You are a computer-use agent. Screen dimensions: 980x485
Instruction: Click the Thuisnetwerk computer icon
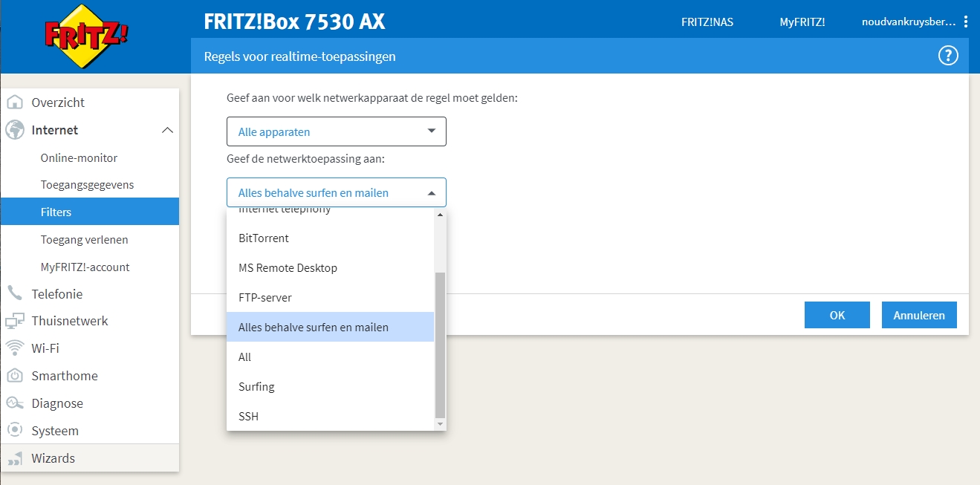tap(15, 322)
